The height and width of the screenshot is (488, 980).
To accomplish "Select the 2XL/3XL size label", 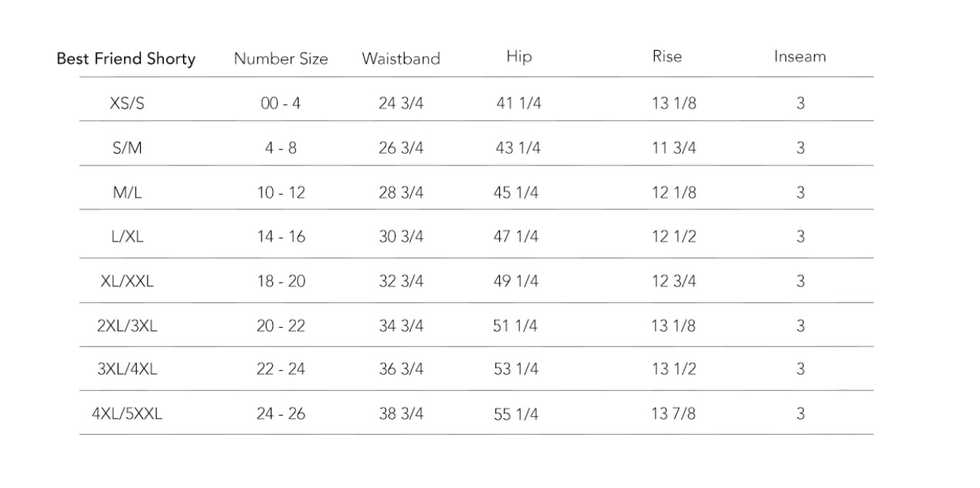I will (127, 326).
